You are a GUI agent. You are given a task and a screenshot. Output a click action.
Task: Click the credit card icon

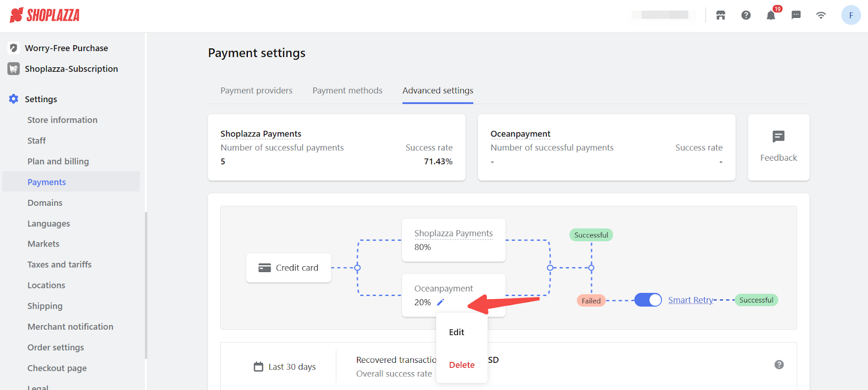click(x=265, y=268)
